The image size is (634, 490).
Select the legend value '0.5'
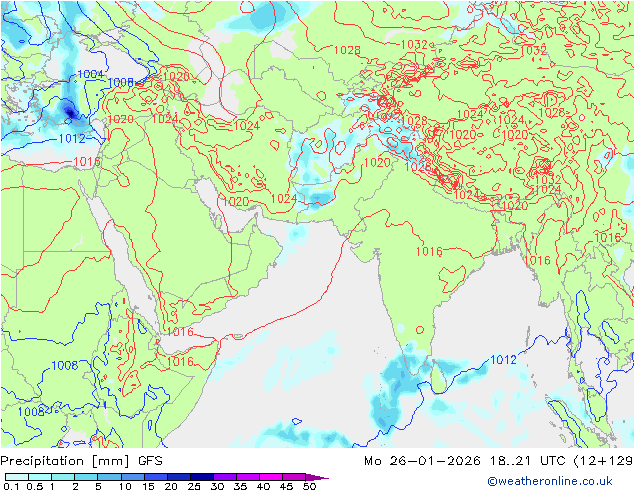pos(34,486)
